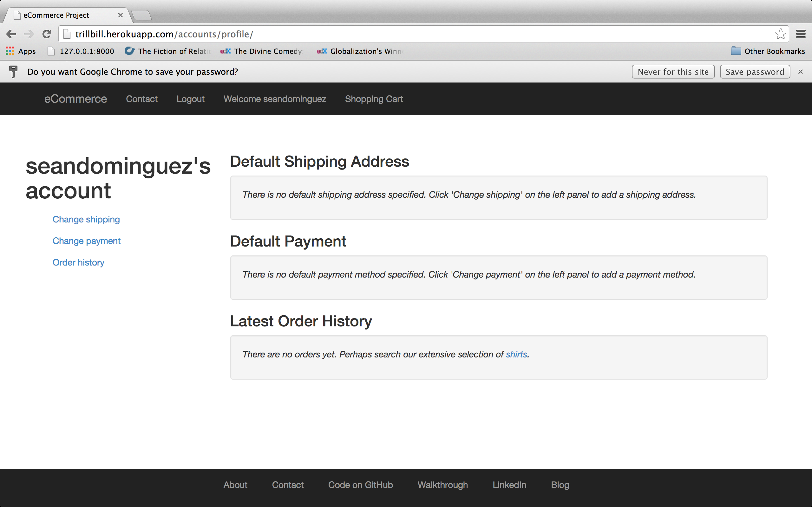The width and height of the screenshot is (812, 507).
Task: Click the Save password button
Action: pyautogui.click(x=755, y=72)
